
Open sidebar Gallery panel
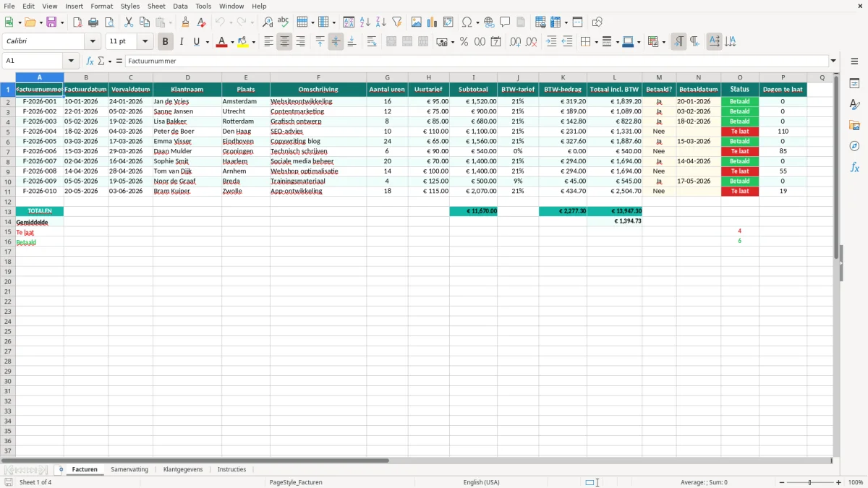coord(854,125)
